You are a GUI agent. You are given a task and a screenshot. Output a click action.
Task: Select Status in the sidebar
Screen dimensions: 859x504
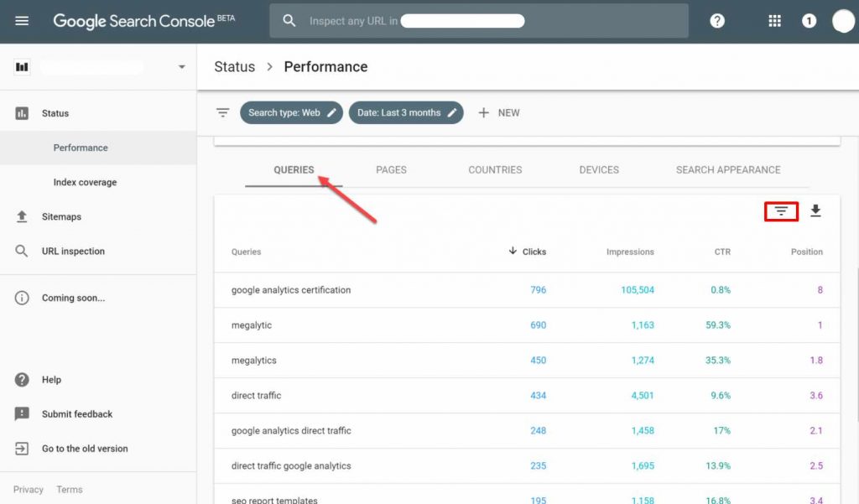pos(55,113)
